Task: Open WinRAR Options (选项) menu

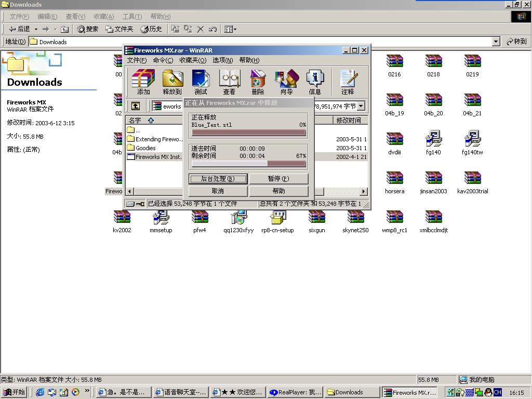Action: coord(222,60)
